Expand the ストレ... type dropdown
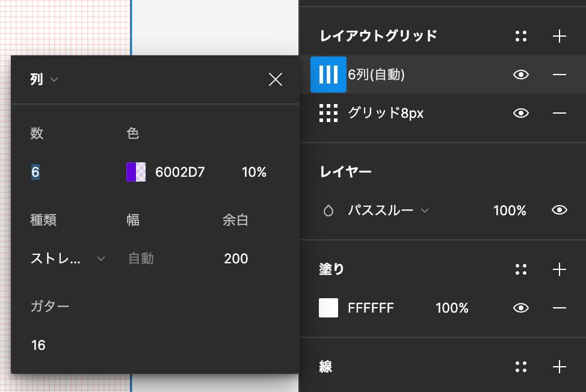Viewport: 586px width, 392px height. coord(67,259)
